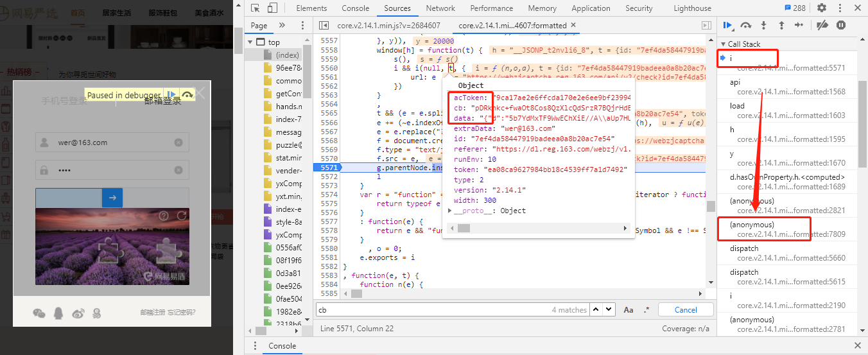
Task: Collapse the top frame tree node
Action: [x=250, y=42]
